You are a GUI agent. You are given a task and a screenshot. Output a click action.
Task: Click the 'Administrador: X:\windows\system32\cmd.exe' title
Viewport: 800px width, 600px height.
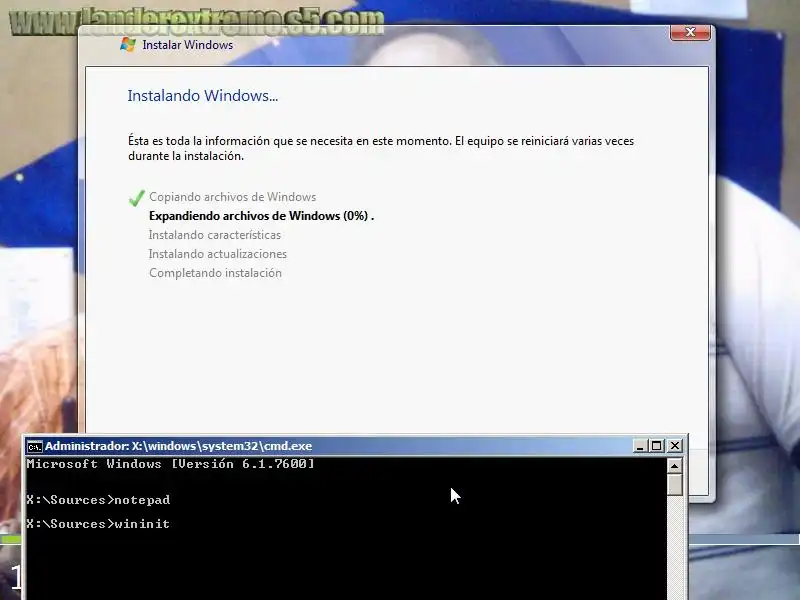point(179,446)
